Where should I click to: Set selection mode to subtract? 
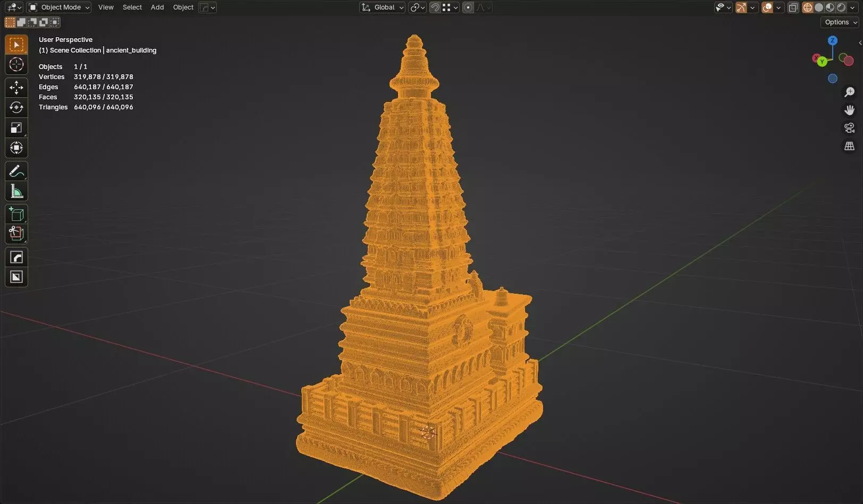pos(32,22)
